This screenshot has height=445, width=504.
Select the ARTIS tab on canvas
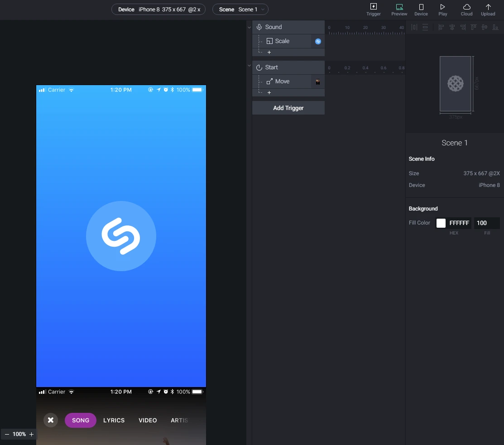click(179, 420)
